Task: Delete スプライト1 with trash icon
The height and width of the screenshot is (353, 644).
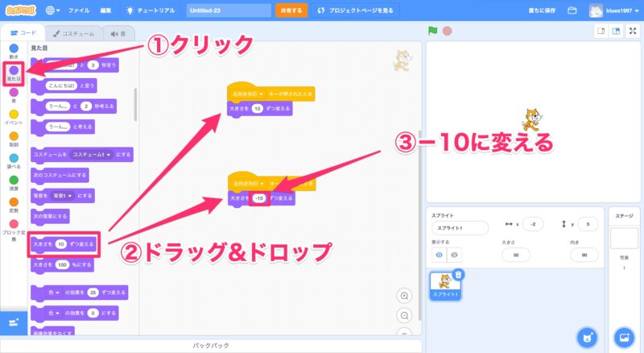Action: (x=458, y=275)
